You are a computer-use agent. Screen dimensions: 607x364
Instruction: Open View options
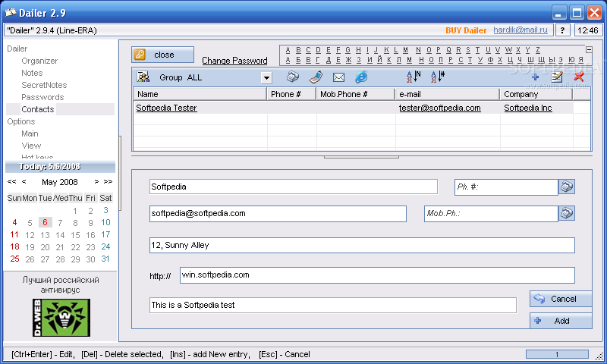pos(31,146)
